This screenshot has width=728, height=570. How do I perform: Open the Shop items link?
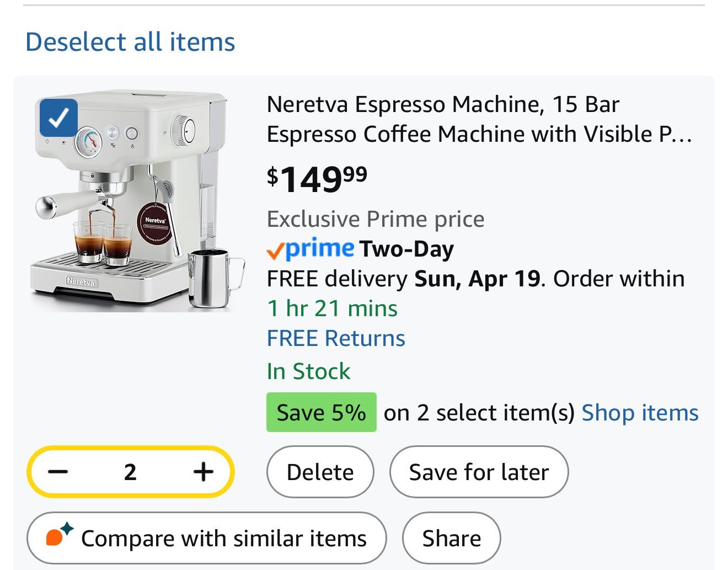point(640,413)
